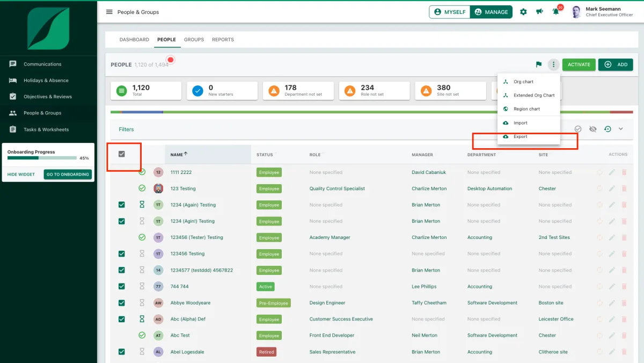Click hourglass icon for 1234 (Again) Testing

(142, 205)
